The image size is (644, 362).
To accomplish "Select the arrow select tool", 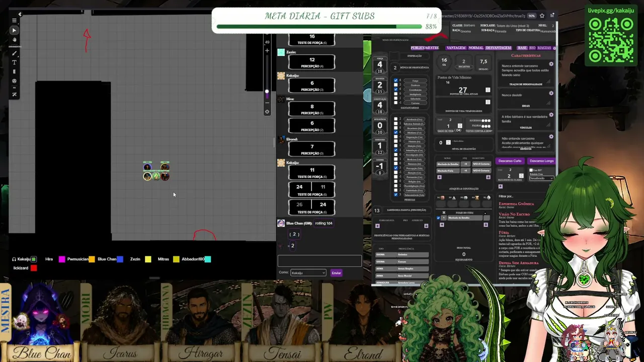I will (x=14, y=30).
